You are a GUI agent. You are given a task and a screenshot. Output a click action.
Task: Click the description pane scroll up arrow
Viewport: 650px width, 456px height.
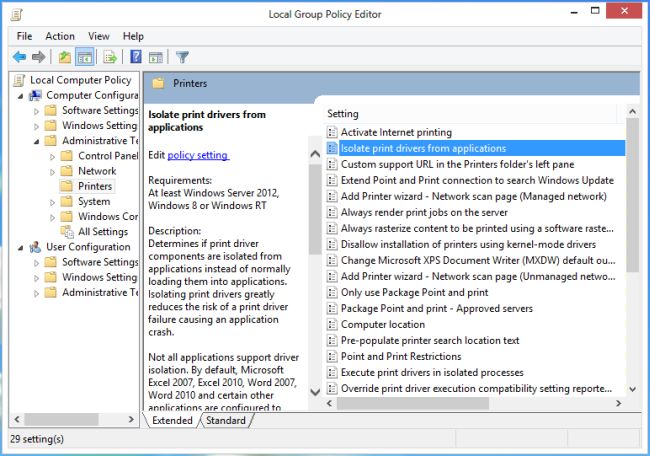(315, 154)
